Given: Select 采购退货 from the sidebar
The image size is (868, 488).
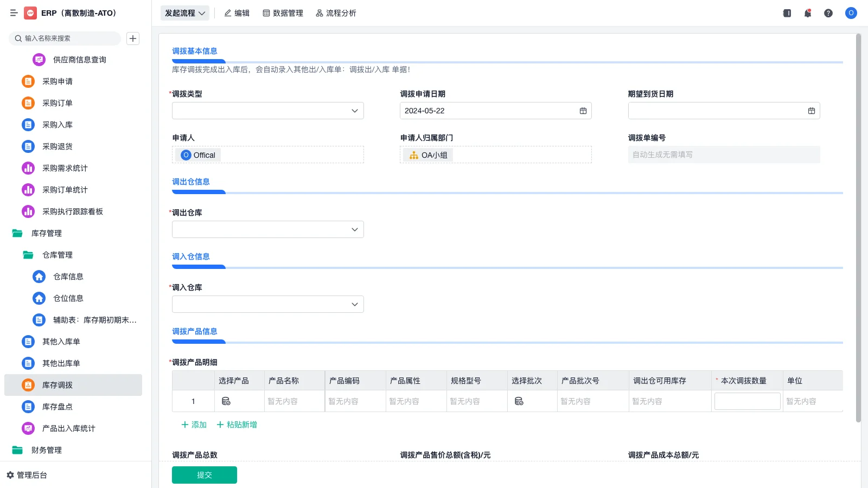Looking at the screenshot, I should [x=57, y=146].
